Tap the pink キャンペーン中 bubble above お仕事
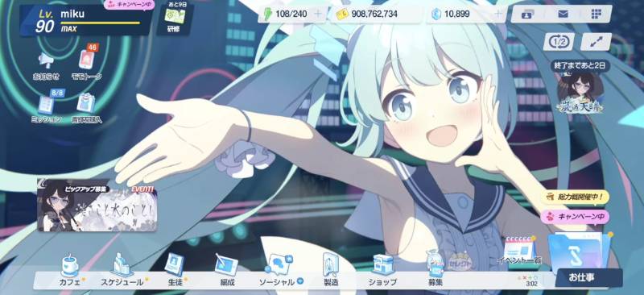This screenshot has height=295, width=644. [574, 217]
